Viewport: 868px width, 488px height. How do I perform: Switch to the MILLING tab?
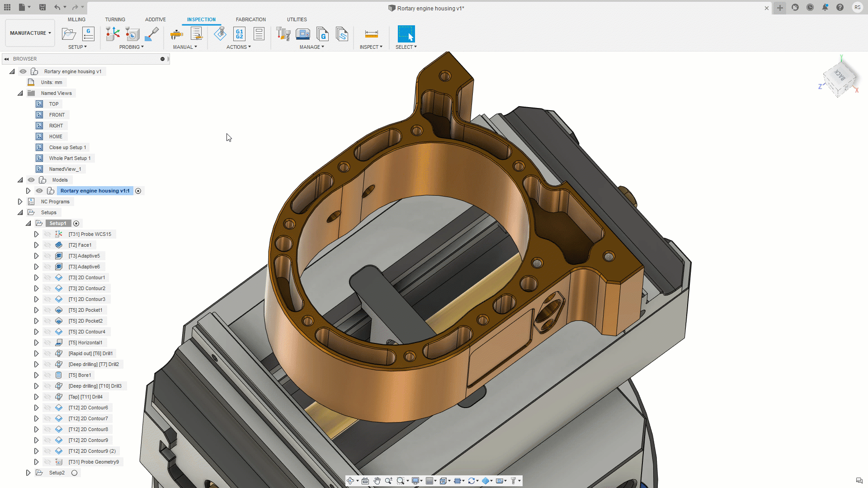[76, 19]
